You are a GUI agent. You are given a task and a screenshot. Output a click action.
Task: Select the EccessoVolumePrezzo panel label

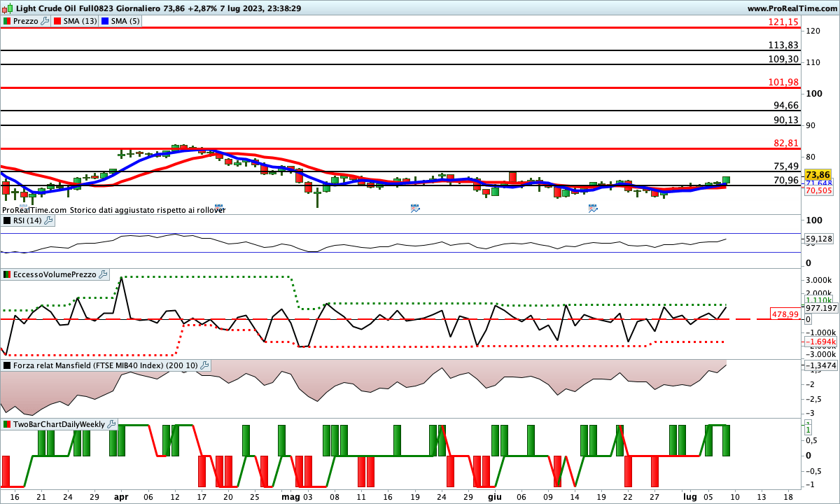(x=55, y=274)
